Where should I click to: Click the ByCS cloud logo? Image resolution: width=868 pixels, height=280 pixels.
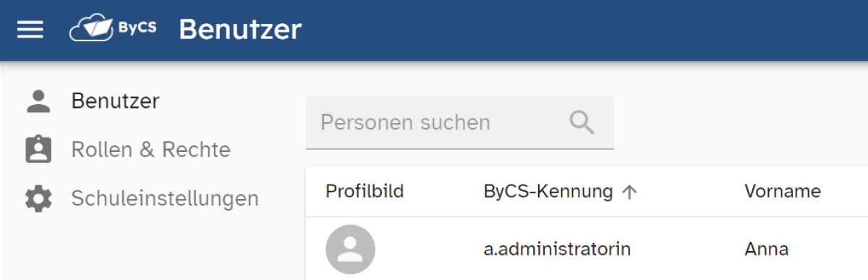tap(112, 30)
